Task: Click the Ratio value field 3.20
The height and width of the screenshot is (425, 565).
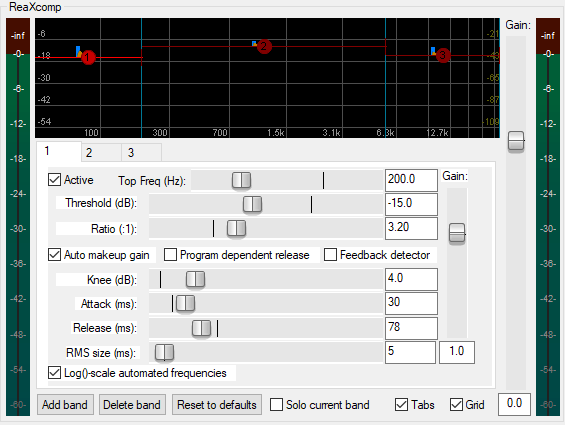Action: click(411, 228)
